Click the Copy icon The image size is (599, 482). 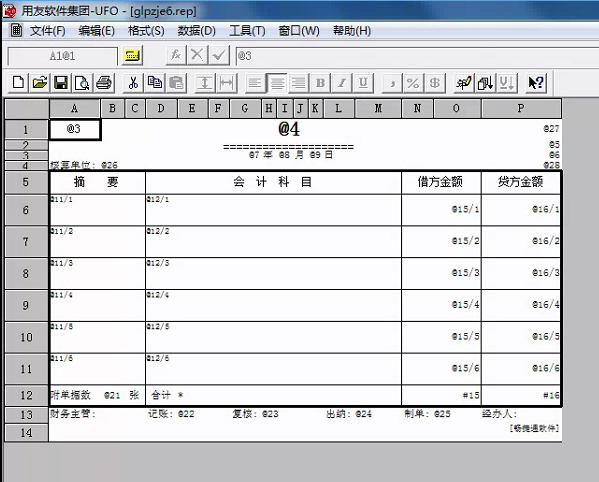coord(155,82)
